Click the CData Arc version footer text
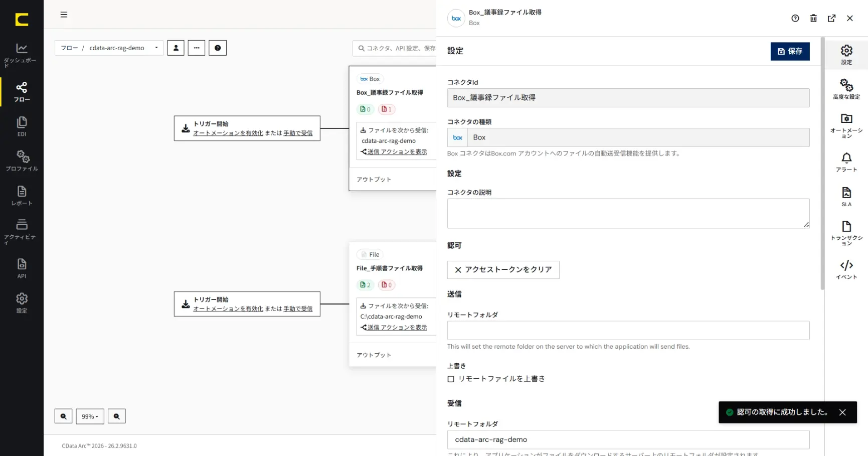Image resolution: width=868 pixels, height=456 pixels. click(x=99, y=446)
